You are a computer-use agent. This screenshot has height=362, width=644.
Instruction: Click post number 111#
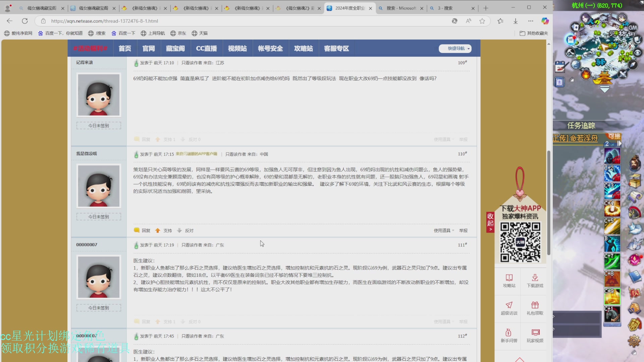(x=463, y=245)
